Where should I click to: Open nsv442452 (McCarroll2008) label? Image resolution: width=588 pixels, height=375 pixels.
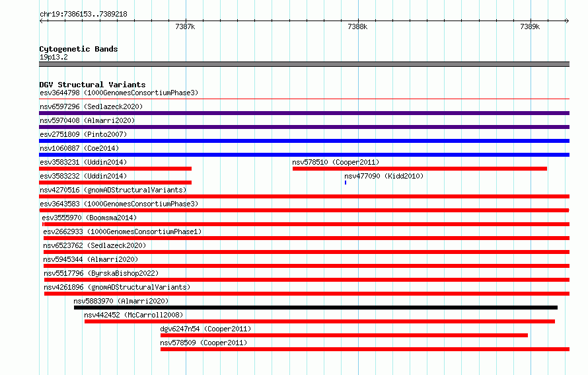click(133, 315)
